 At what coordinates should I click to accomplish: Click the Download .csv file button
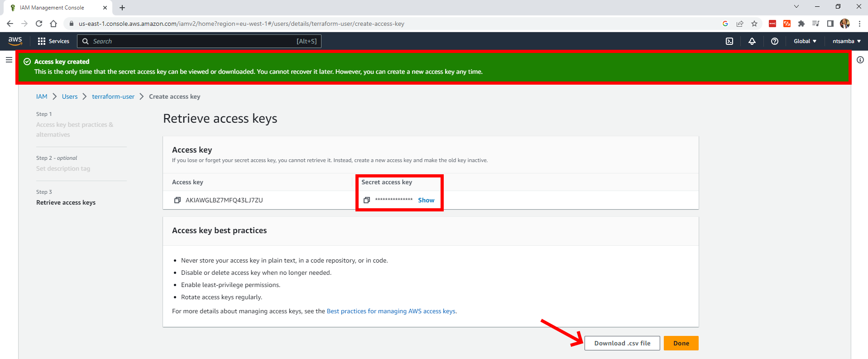[x=622, y=343]
